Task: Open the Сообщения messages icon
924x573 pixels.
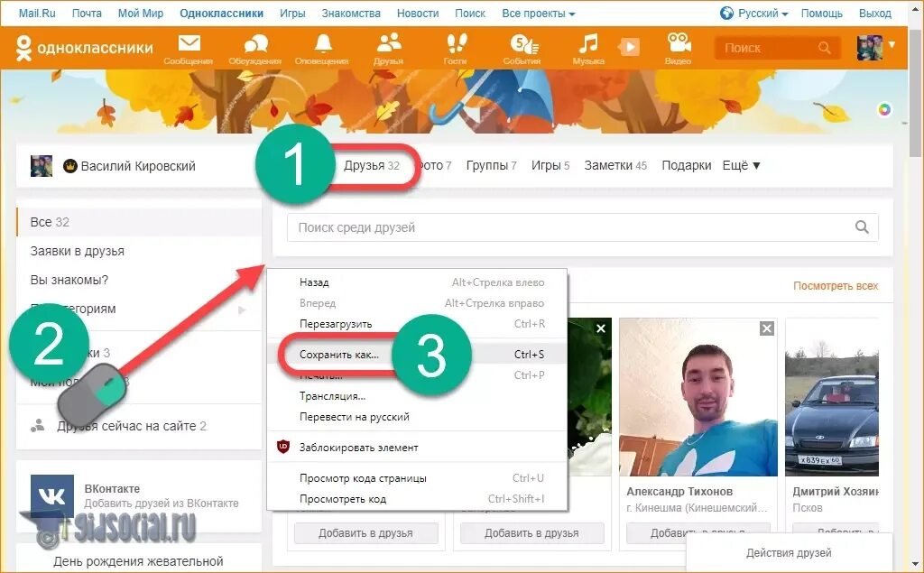Action: [x=189, y=50]
